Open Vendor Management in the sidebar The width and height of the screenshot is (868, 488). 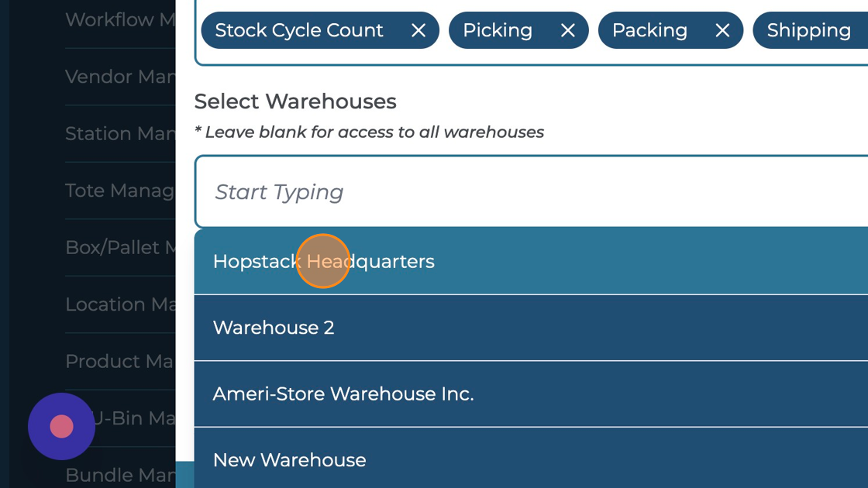click(120, 77)
